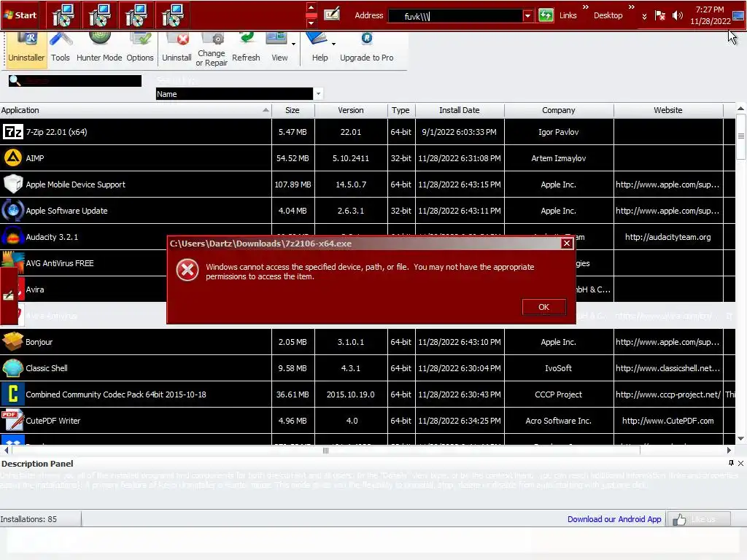
Task: Click Upgrade to Pro icon
Action: pos(367,48)
